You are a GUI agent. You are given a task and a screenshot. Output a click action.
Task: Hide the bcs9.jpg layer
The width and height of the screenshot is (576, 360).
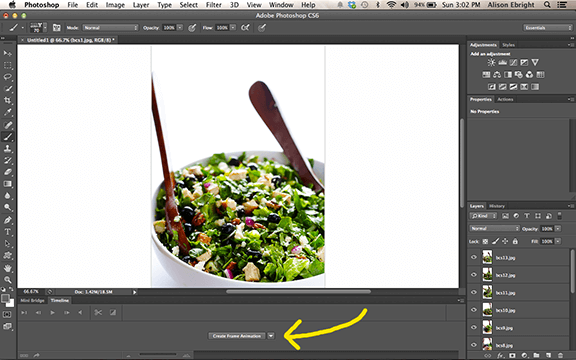click(474, 328)
